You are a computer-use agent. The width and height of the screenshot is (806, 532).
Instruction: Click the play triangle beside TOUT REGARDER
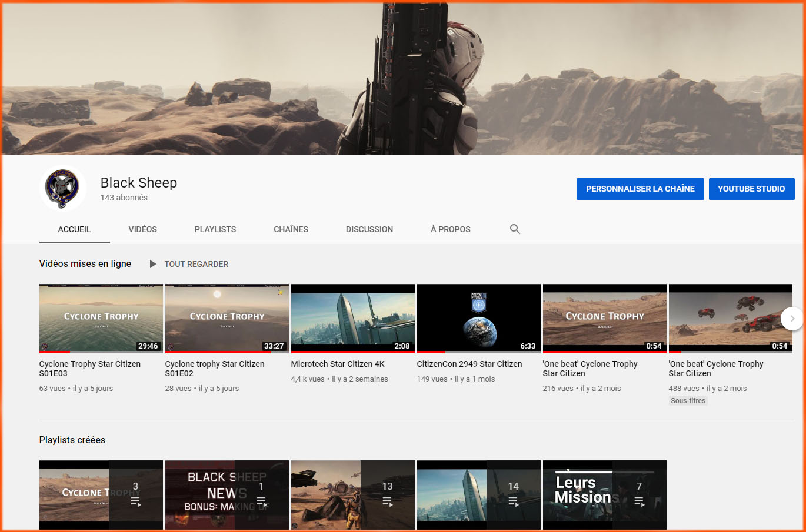click(x=153, y=264)
